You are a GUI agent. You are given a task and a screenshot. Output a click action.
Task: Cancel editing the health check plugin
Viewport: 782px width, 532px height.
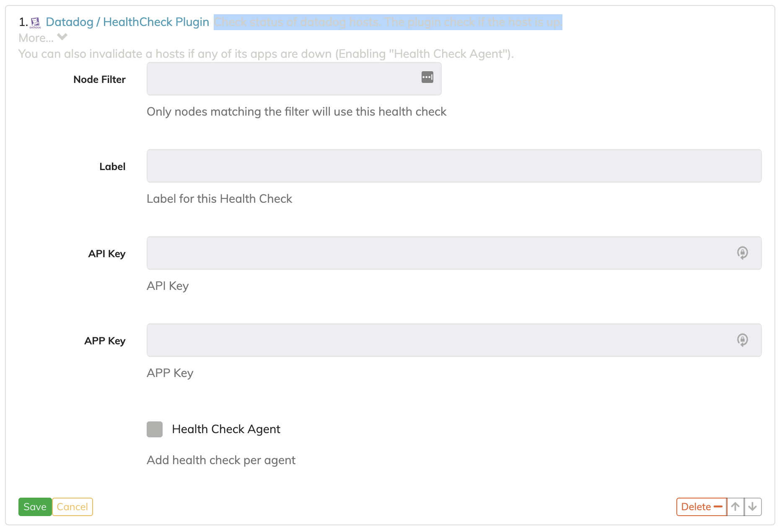point(73,507)
